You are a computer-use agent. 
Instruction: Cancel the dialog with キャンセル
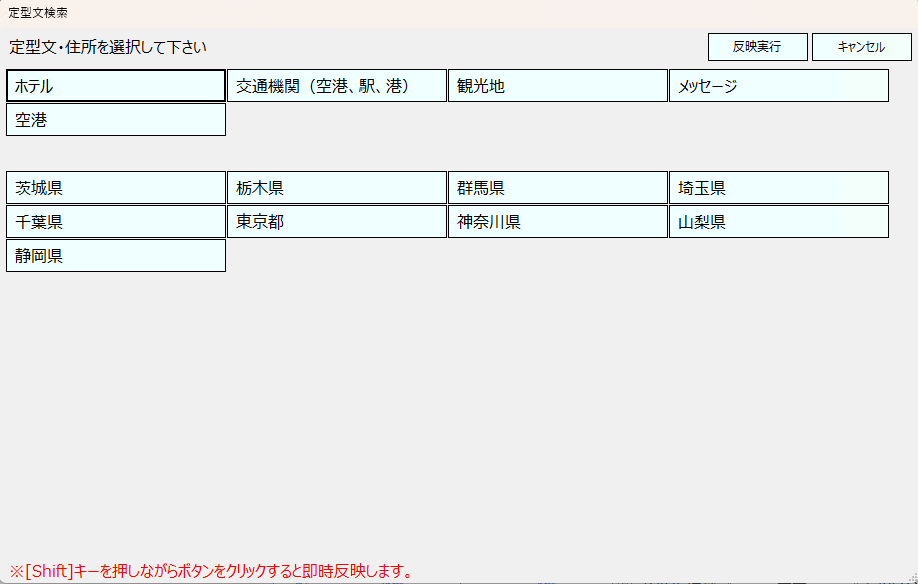click(861, 46)
